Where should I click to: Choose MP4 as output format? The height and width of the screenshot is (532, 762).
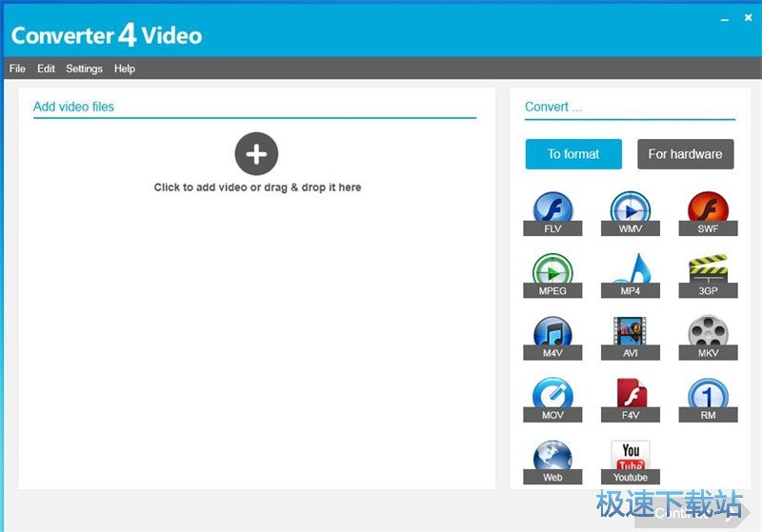click(631, 275)
